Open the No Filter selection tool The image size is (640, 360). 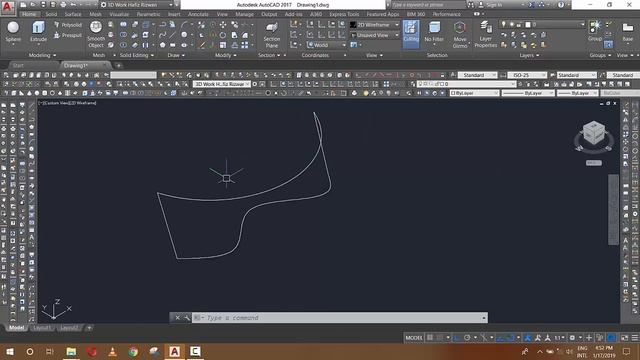coord(434,32)
